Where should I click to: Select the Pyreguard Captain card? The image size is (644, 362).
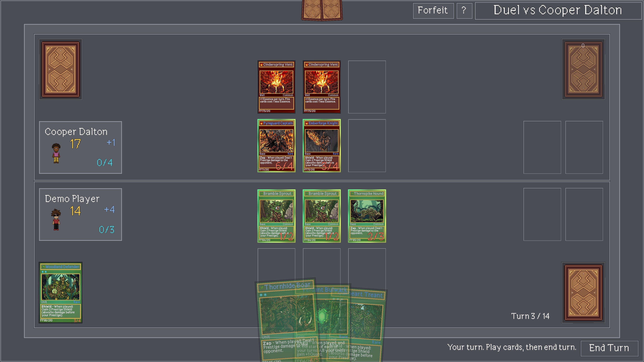[276, 146]
